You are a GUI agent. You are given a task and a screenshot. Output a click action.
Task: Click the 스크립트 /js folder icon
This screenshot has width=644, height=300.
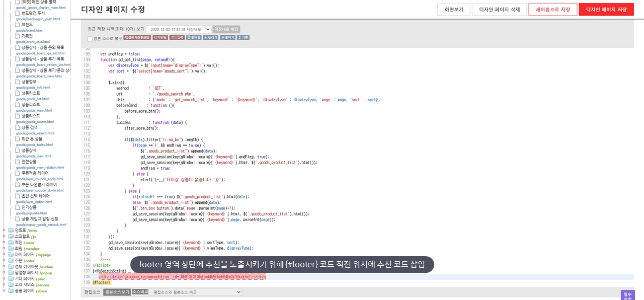[x=11, y=236]
